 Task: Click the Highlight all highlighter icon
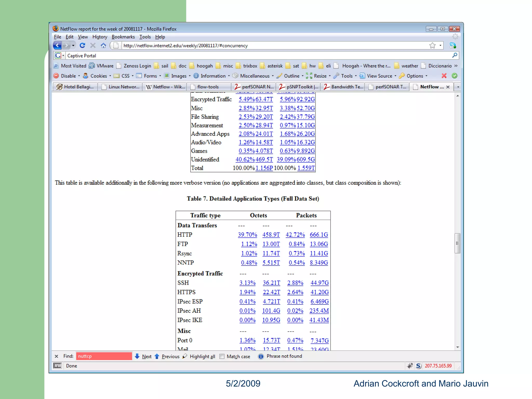pos(185,356)
